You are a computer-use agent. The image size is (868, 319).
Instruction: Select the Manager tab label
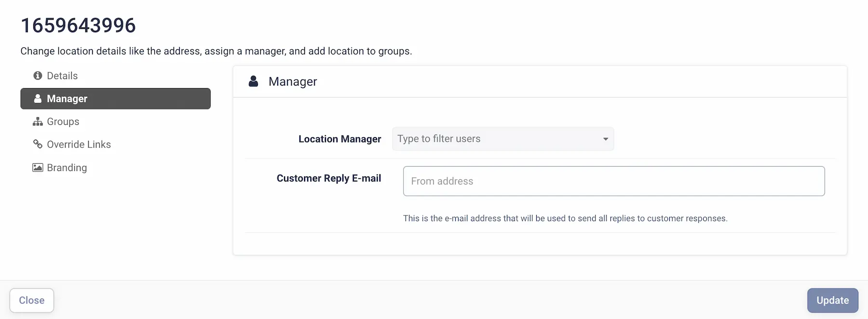67,99
